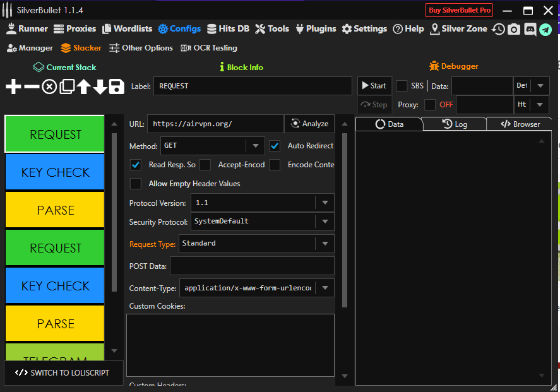Add a new block with plus icon
The image size is (560, 392).
pos(13,86)
